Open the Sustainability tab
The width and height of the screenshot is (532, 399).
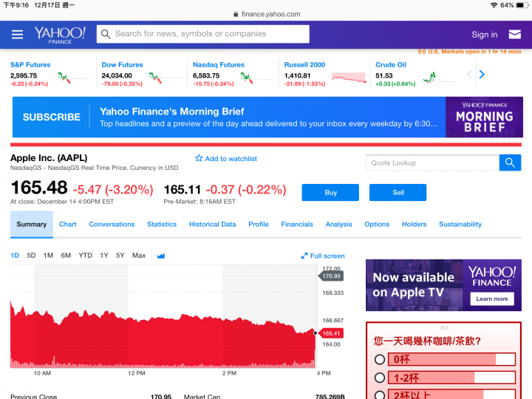[460, 225]
